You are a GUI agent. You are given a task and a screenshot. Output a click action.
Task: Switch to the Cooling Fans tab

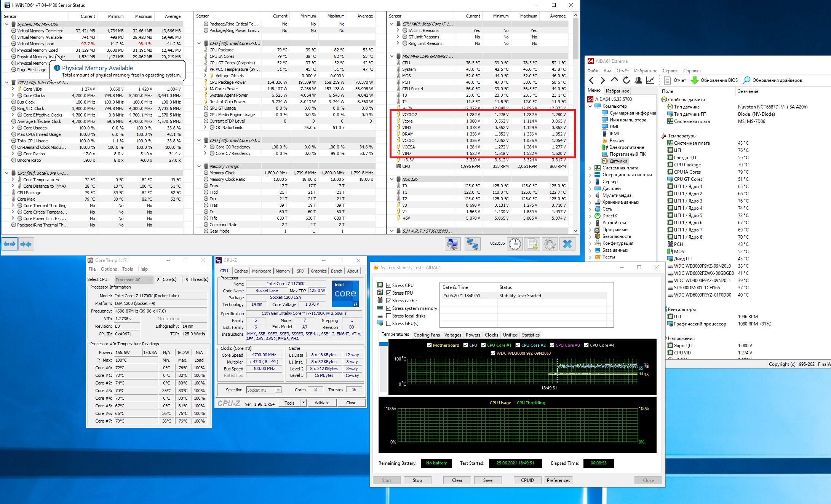coord(427,335)
